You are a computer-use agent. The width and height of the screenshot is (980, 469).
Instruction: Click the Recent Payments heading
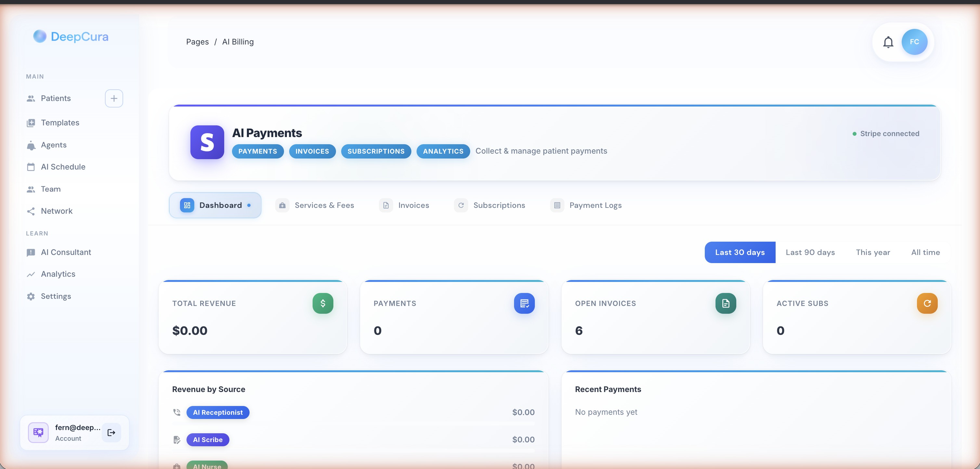tap(608, 389)
